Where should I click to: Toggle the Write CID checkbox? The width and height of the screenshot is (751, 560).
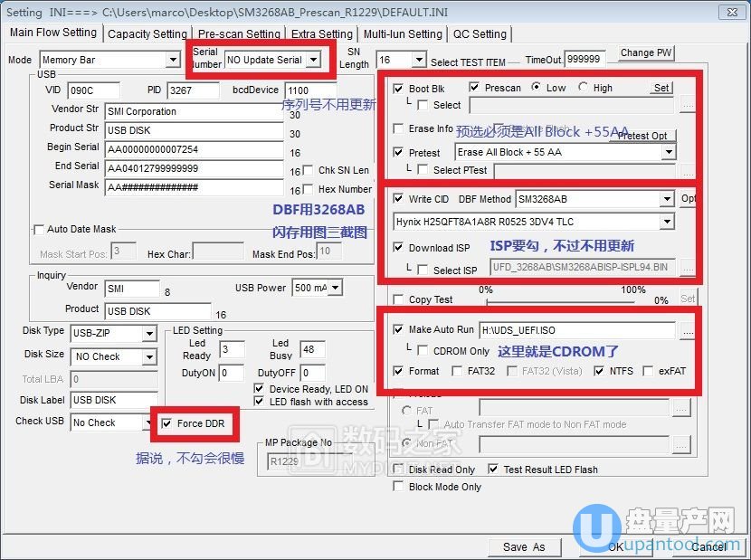pos(399,198)
